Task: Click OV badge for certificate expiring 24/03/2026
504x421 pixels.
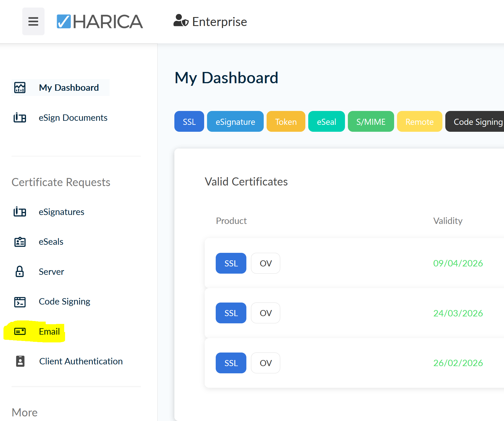Action: (265, 313)
